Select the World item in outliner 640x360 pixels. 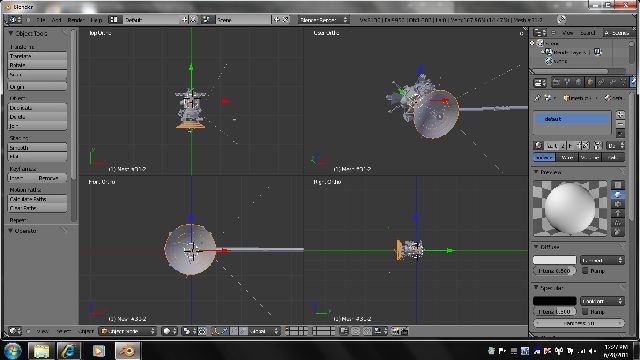557,61
